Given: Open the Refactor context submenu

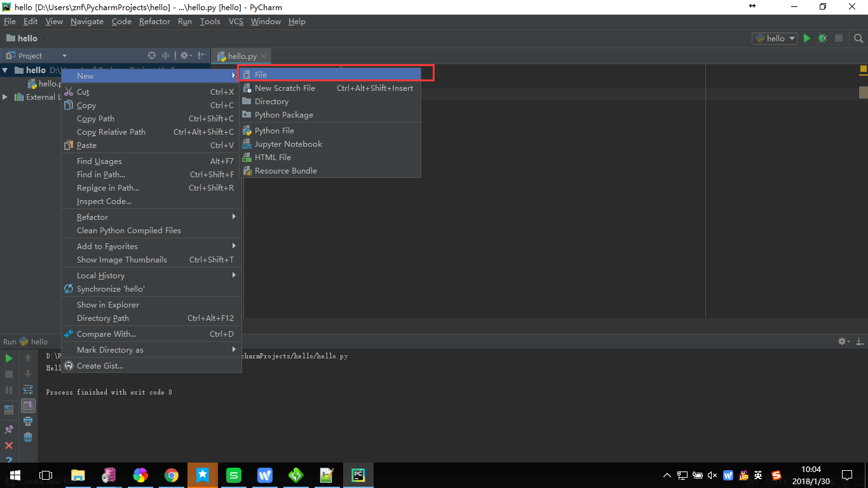Looking at the screenshot, I should pyautogui.click(x=151, y=217).
